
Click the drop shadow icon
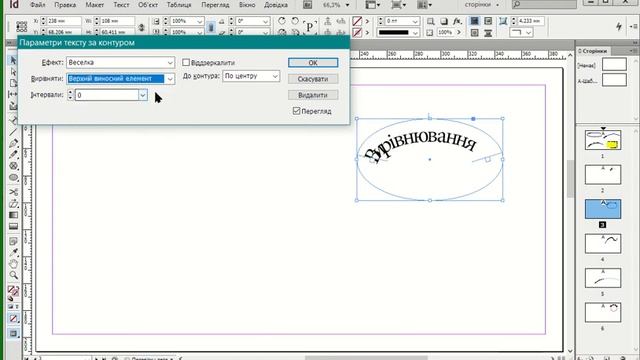(x=444, y=21)
